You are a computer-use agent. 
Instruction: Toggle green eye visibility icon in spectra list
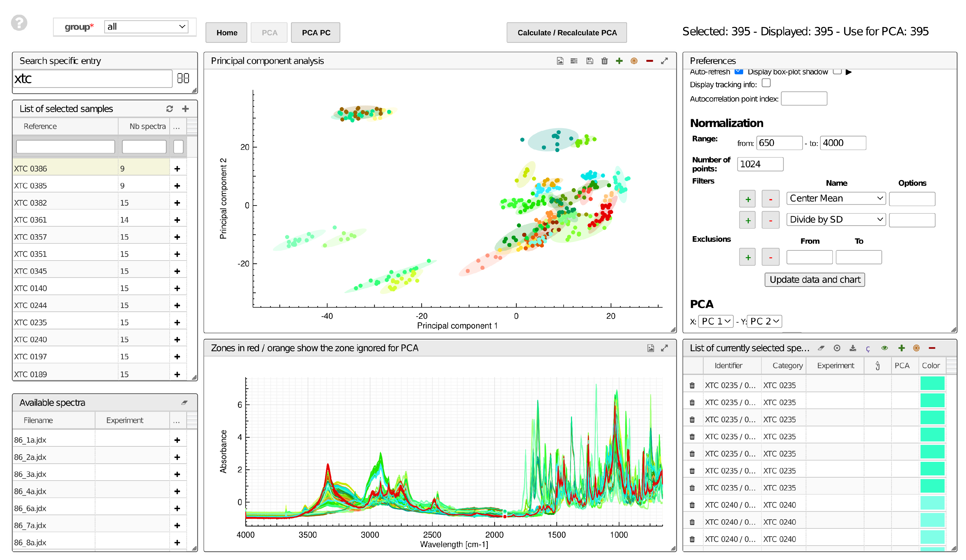pyautogui.click(x=884, y=348)
